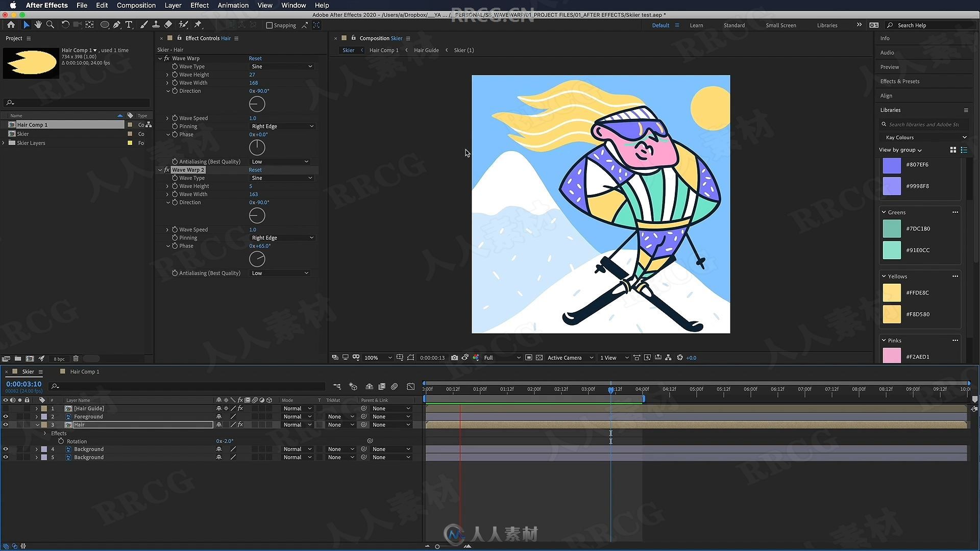Hide the Hair layer eye
Viewport: 980px width, 551px height.
click(x=6, y=425)
